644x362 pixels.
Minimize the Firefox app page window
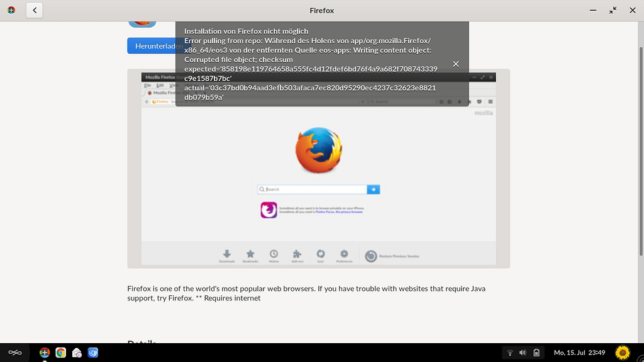593,10
